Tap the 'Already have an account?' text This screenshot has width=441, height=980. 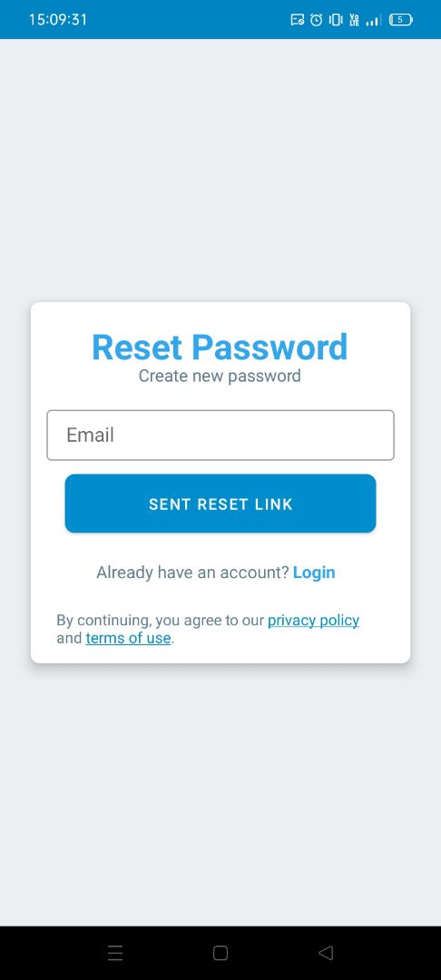[192, 573]
